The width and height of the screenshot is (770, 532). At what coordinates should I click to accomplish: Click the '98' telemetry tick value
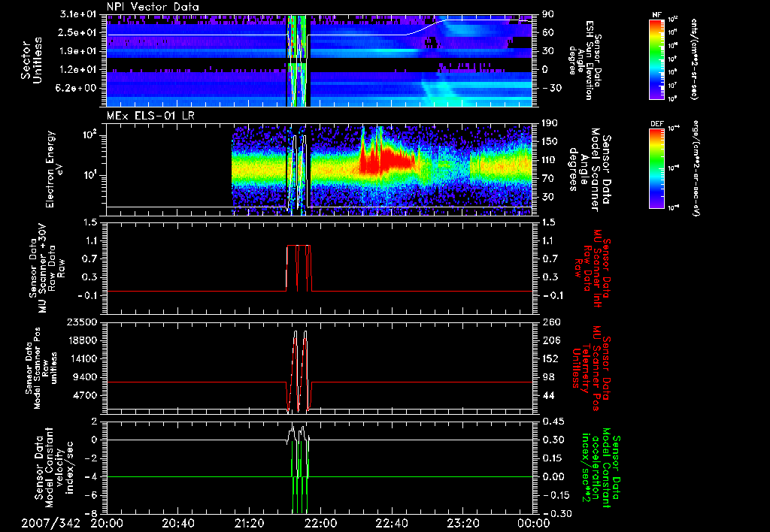[547, 377]
